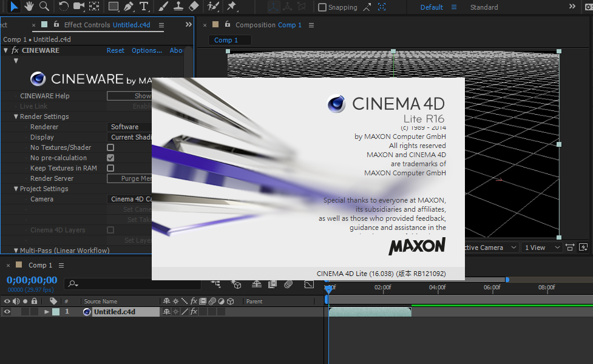Viewport: 593px width, 364px height.
Task: Collapse Project Settings group
Action: tap(16, 189)
